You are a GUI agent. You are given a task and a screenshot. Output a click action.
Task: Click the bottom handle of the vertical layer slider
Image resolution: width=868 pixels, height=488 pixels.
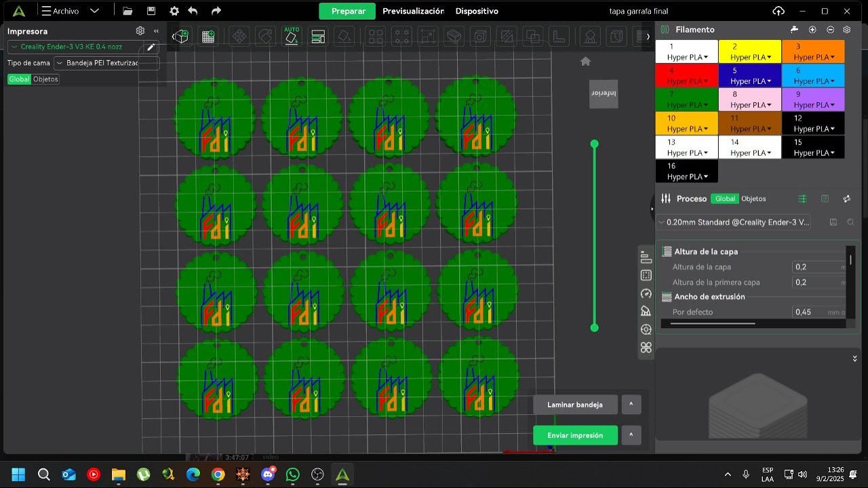595,327
